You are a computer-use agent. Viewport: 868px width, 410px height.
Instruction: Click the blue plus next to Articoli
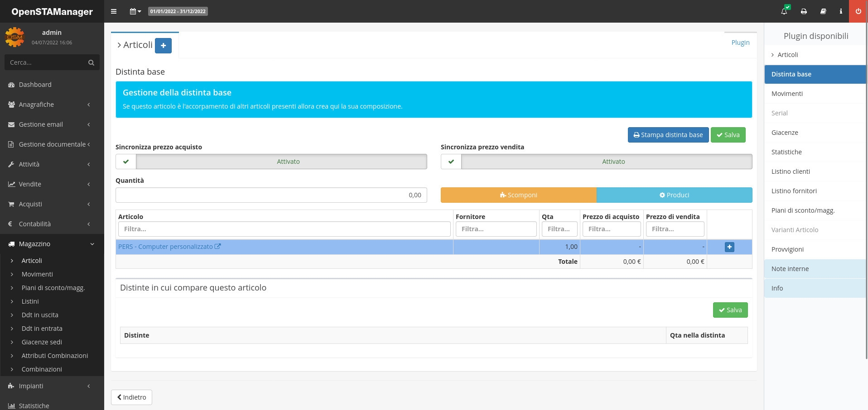point(163,46)
